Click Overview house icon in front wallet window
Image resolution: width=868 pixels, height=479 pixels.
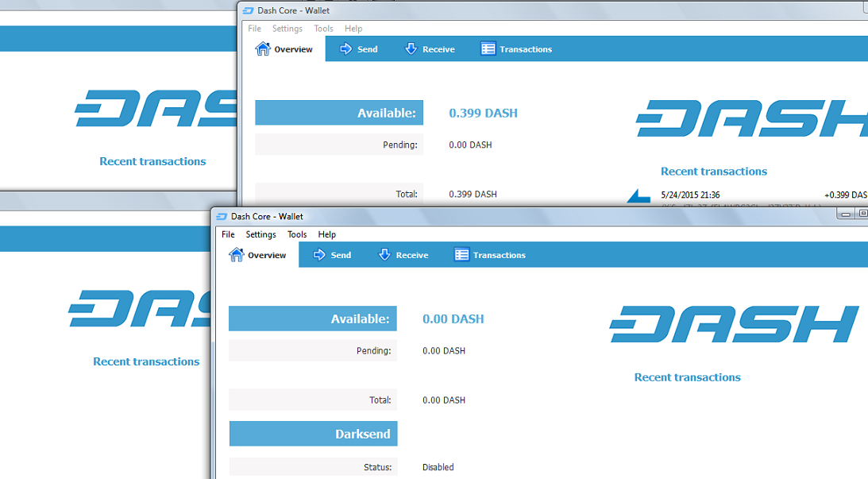tap(237, 255)
